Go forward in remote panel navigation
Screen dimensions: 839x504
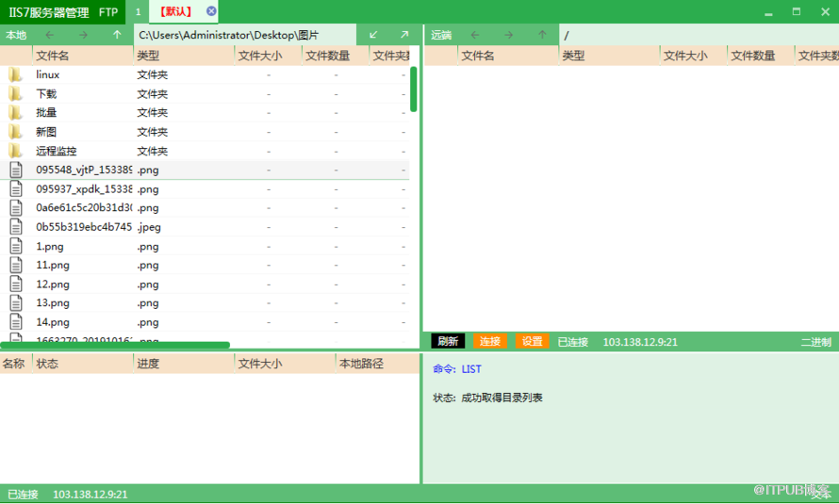pos(508,35)
